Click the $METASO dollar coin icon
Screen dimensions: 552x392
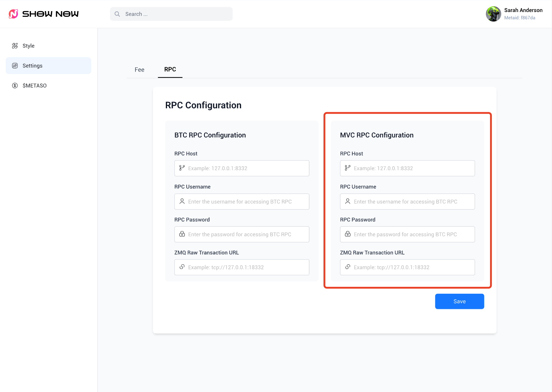point(15,86)
